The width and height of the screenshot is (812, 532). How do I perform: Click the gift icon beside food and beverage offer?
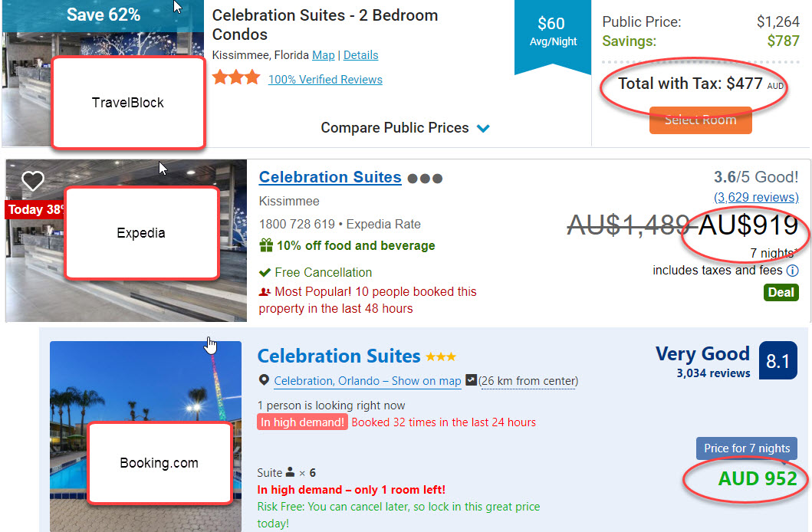pos(266,245)
